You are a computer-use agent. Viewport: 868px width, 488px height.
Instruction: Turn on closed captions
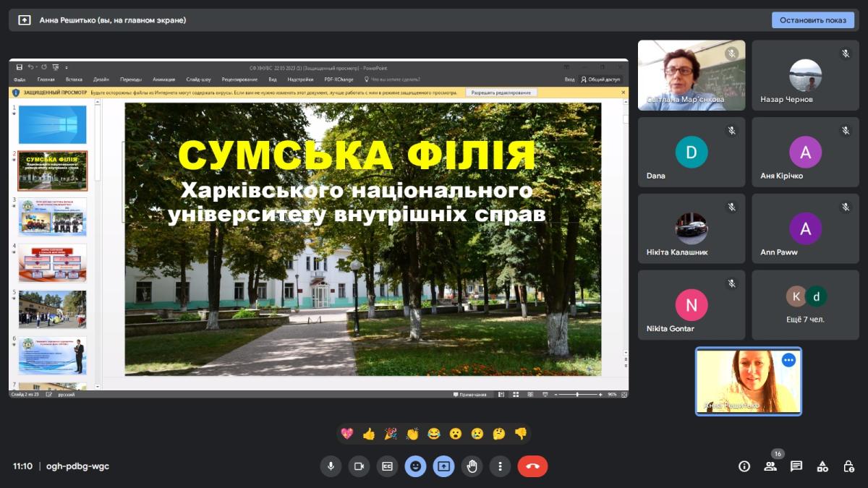[x=387, y=466]
